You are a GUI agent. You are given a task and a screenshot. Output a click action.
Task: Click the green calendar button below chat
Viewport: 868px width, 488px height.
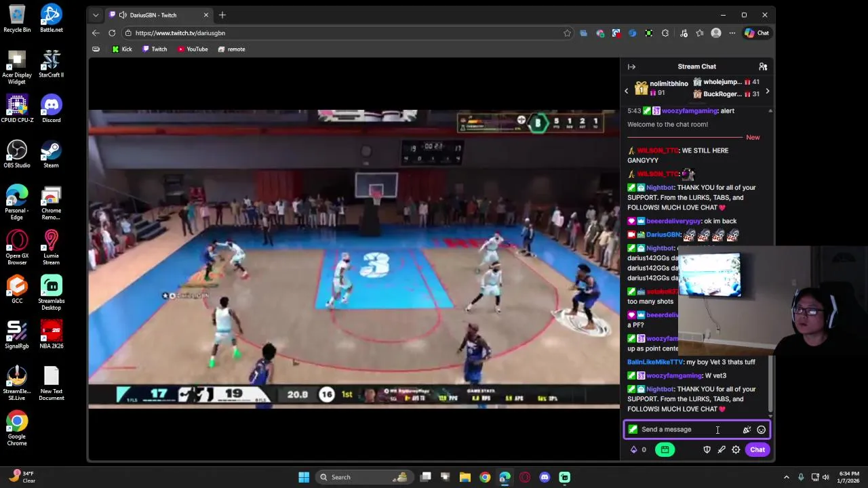[665, 449]
